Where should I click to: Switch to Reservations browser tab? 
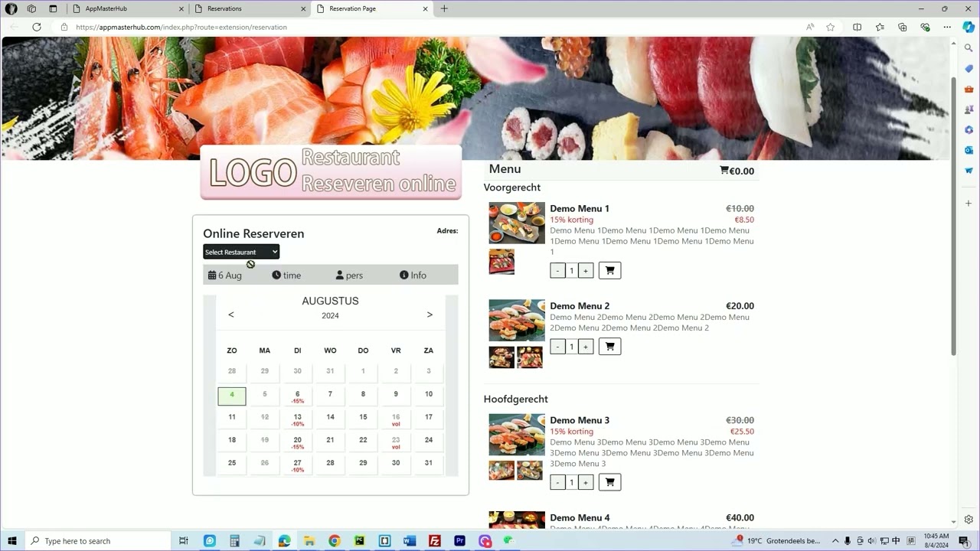point(250,8)
